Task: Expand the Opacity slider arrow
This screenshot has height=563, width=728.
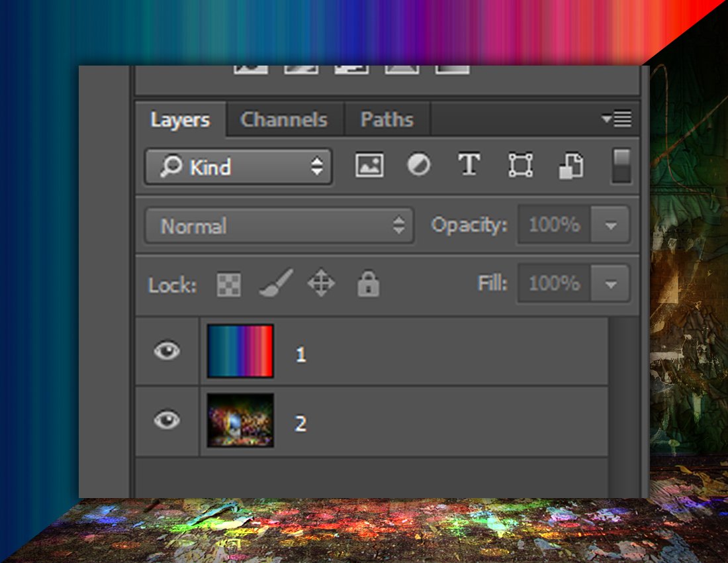Action: pos(611,226)
